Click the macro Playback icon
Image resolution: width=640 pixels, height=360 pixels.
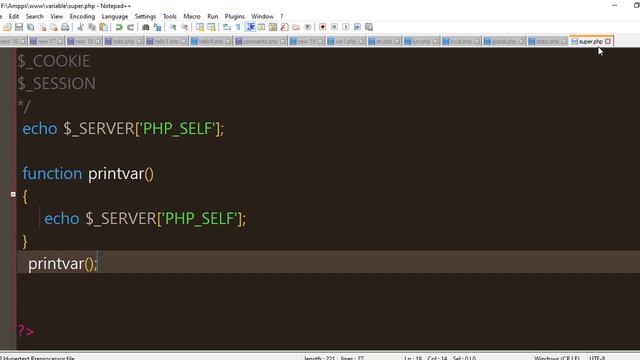[x=346, y=27]
